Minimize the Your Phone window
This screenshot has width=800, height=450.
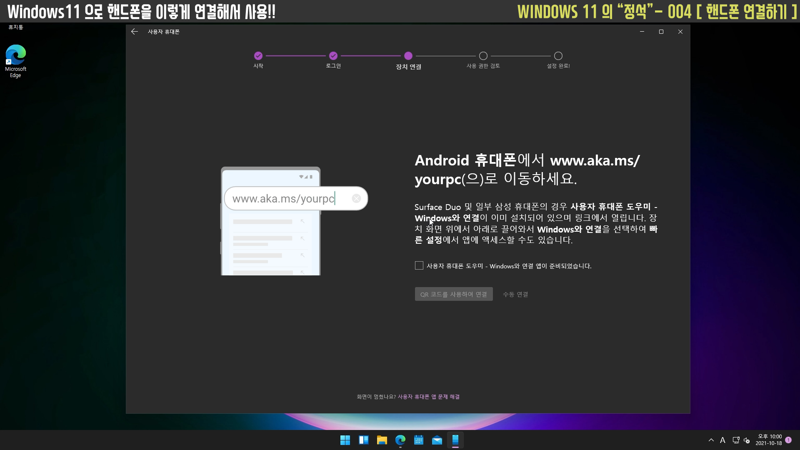pos(642,32)
